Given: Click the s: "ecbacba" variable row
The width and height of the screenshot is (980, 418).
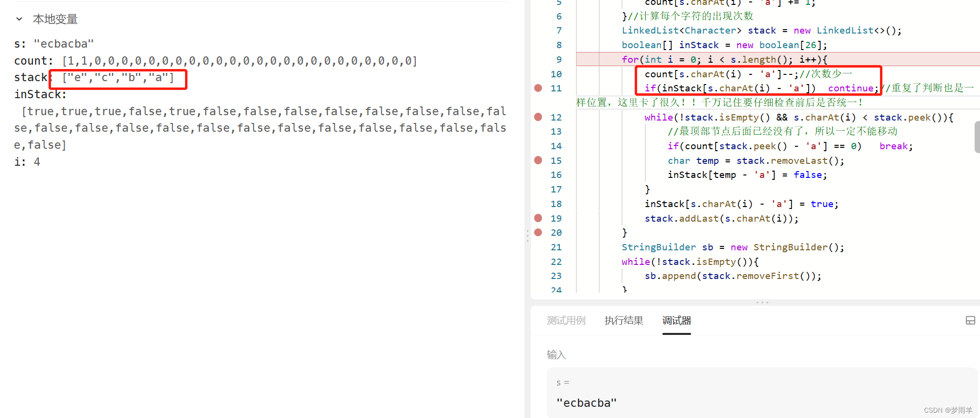Looking at the screenshot, I should click(x=54, y=44).
